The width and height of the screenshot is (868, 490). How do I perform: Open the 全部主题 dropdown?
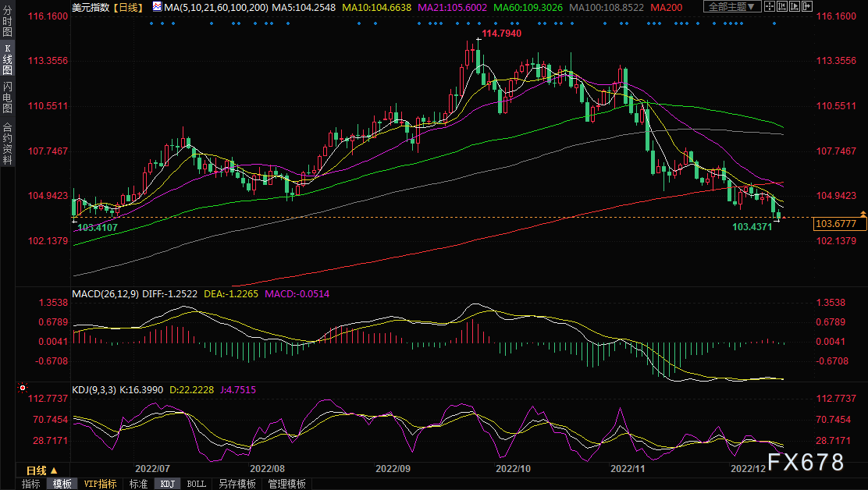pyautogui.click(x=731, y=7)
